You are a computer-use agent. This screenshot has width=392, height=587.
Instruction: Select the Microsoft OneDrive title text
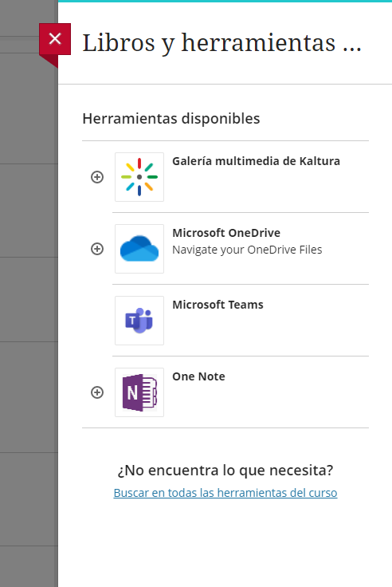[x=226, y=233]
